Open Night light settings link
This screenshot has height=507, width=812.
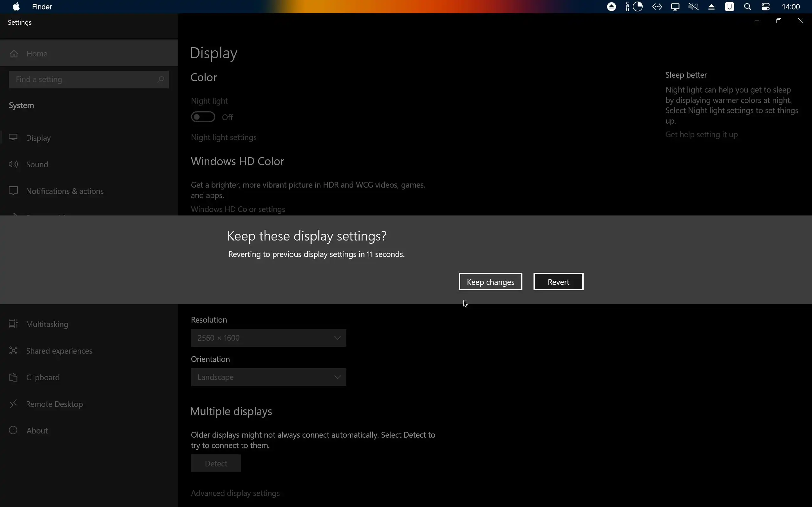[x=224, y=138]
